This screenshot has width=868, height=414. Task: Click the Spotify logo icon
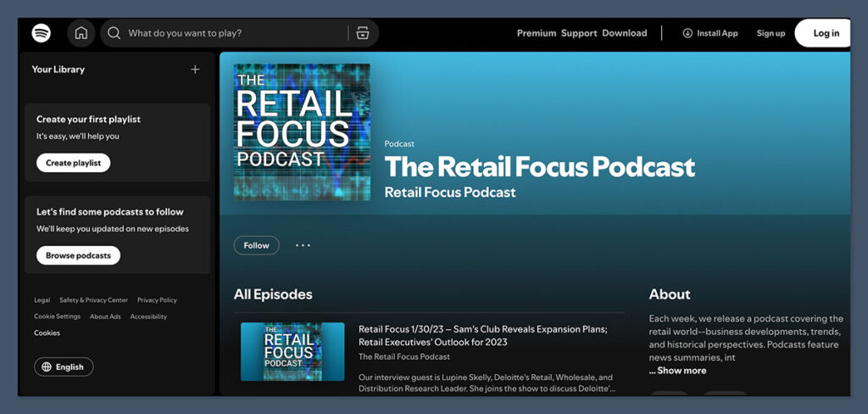coord(42,33)
